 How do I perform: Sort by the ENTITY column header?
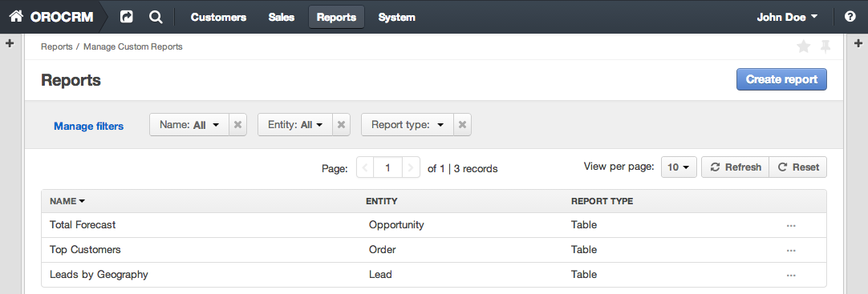pyautogui.click(x=382, y=201)
